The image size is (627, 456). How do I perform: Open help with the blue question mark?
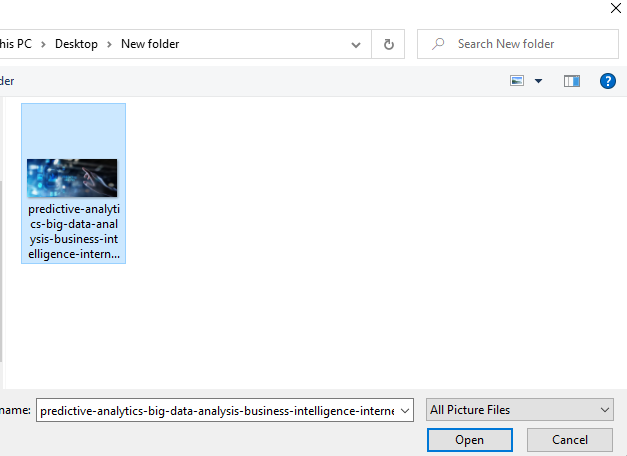[x=607, y=81]
